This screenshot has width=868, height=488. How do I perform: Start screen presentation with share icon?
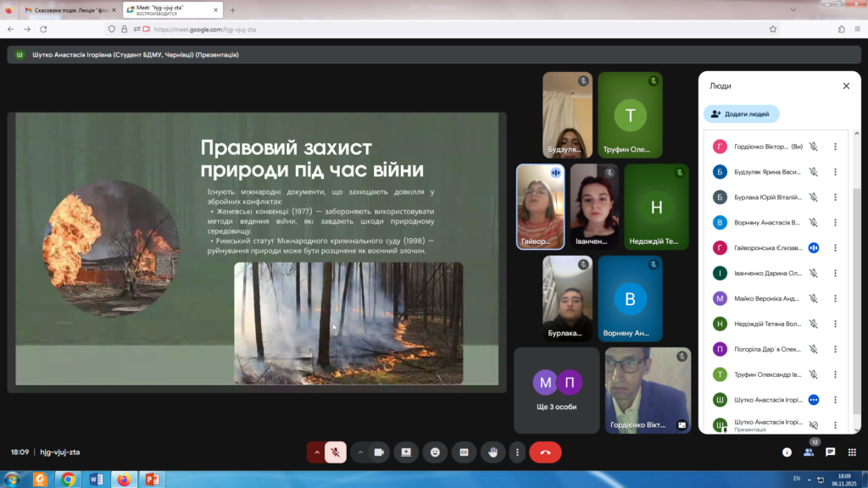tap(406, 452)
